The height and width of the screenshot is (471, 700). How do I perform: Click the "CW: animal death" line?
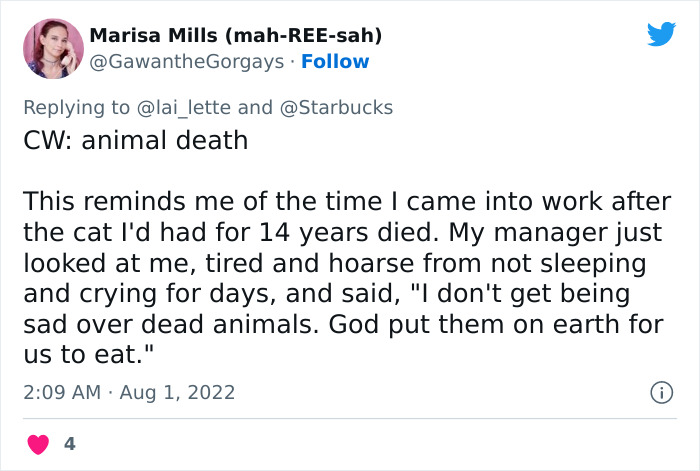pyautogui.click(x=135, y=139)
